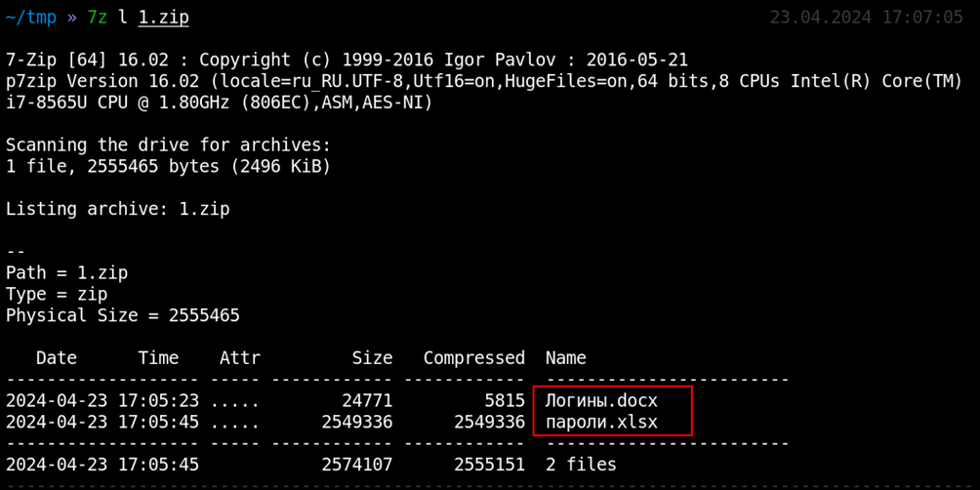
Task: Click size value 24771
Action: point(367,400)
